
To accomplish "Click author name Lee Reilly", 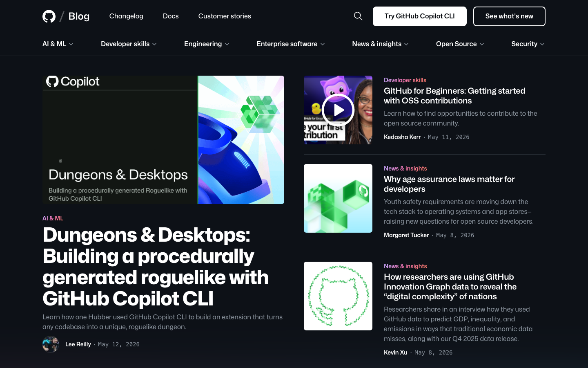I will pos(78,344).
